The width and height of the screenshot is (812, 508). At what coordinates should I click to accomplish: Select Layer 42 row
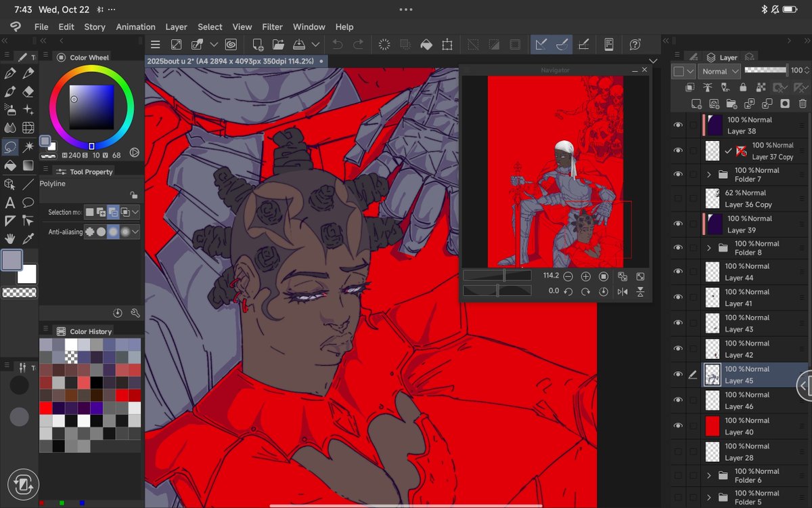point(741,349)
